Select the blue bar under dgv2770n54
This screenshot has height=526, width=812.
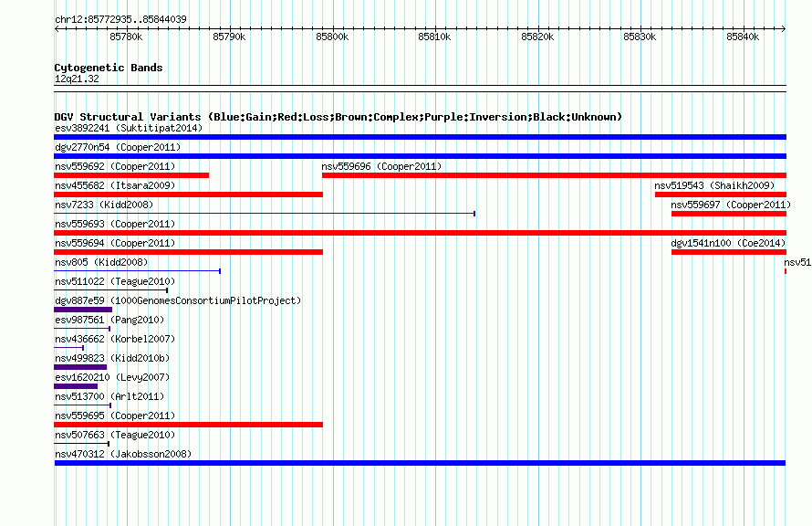pos(420,156)
